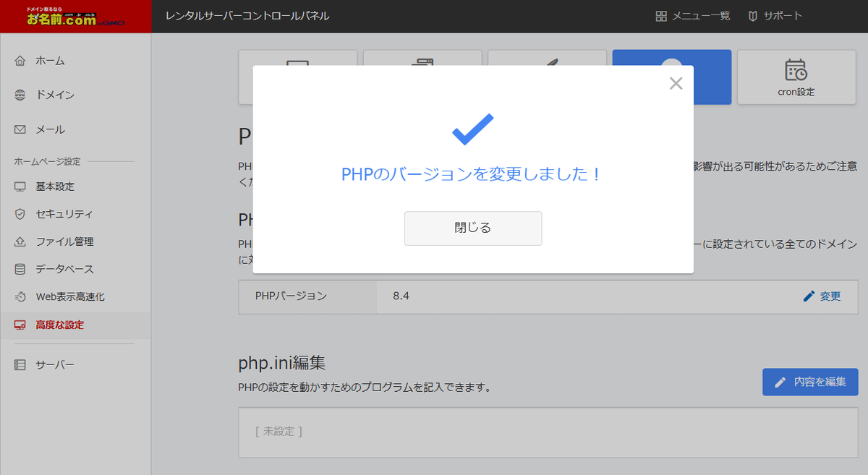Click the pencil icon beside 変更
The width and height of the screenshot is (868, 475).
tap(809, 296)
